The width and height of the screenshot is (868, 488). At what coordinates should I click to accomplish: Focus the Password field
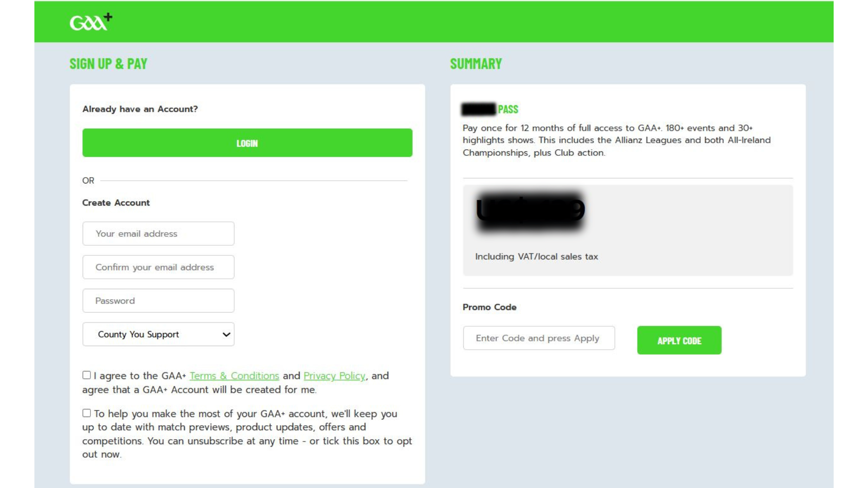[x=158, y=300]
